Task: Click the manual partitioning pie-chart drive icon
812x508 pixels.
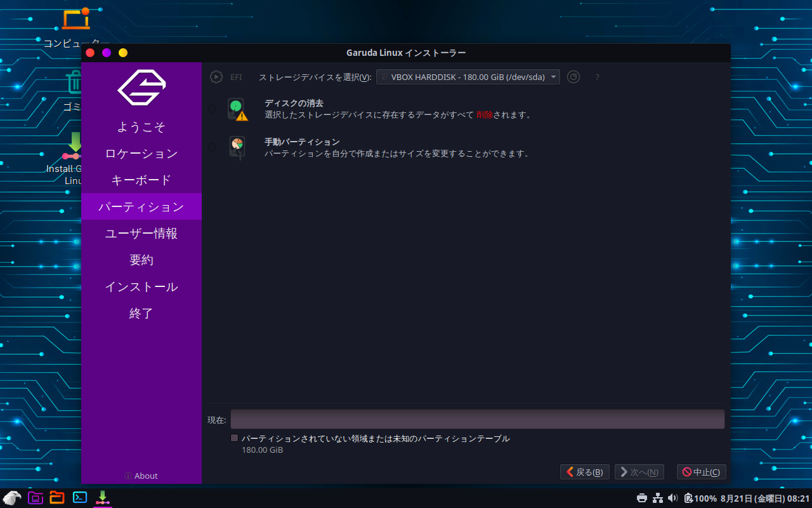Action: pos(237,148)
